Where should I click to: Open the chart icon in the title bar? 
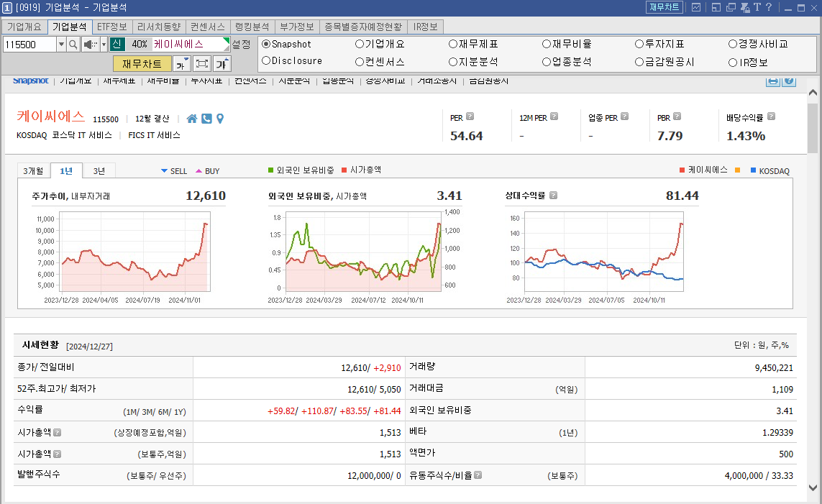click(x=696, y=8)
